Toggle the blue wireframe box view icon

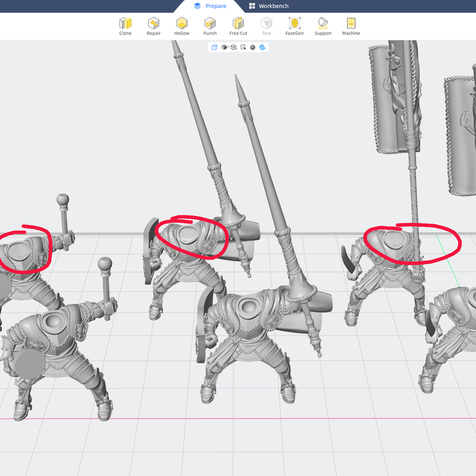tap(214, 48)
